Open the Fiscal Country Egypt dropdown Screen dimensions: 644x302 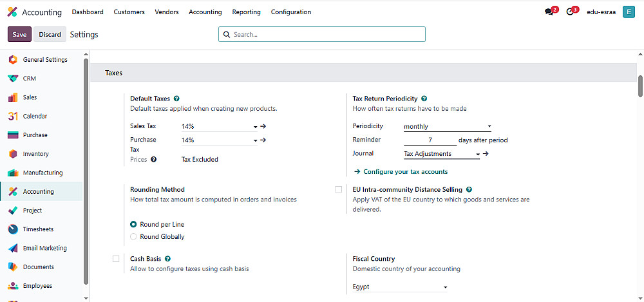click(399, 287)
